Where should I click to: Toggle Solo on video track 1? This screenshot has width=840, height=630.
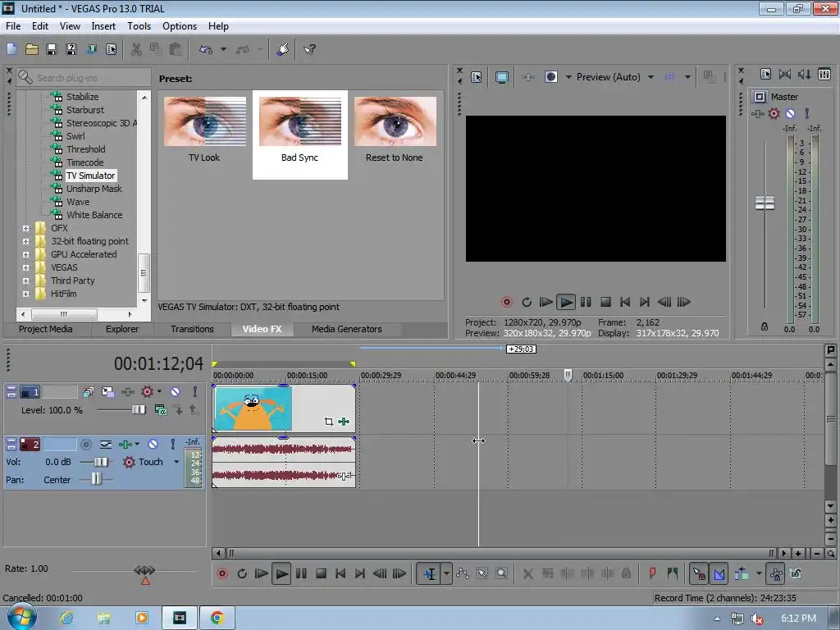(x=195, y=391)
